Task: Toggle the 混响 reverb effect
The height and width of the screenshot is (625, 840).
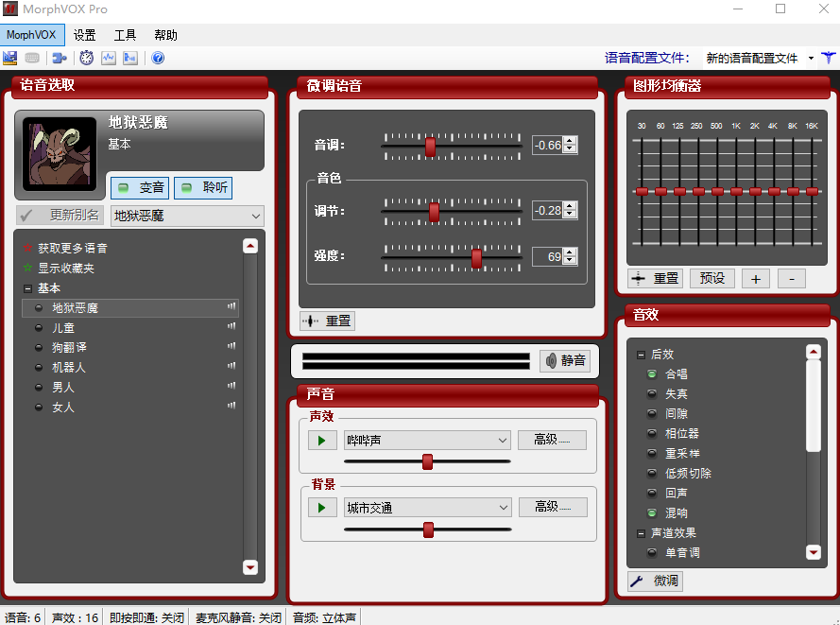Action: [652, 513]
